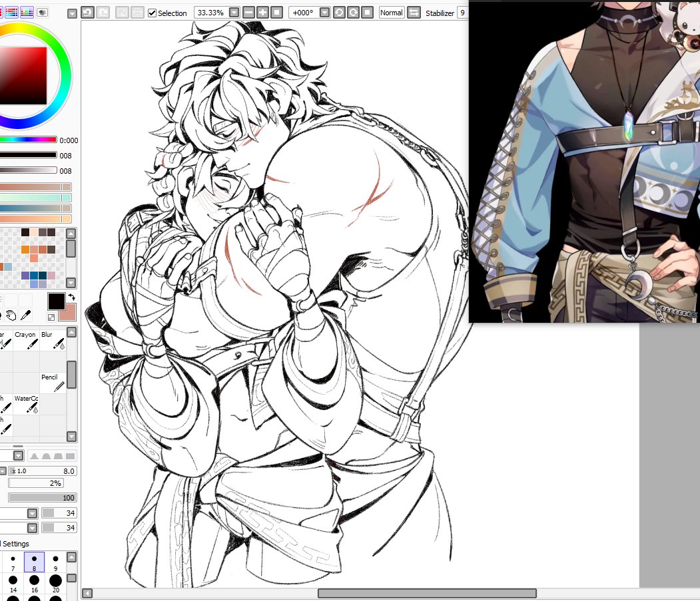Select the sharpest brush edge shape
700x601 pixels.
70,455
